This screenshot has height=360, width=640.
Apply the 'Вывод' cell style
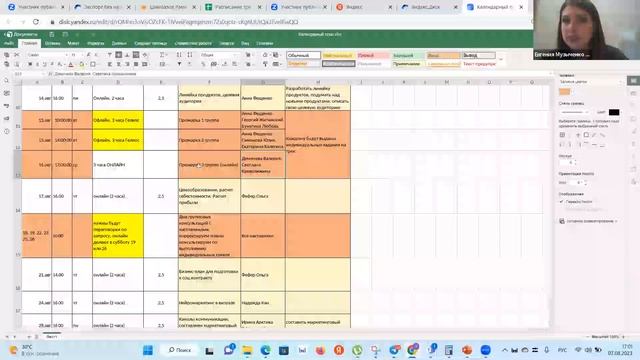(x=478, y=55)
